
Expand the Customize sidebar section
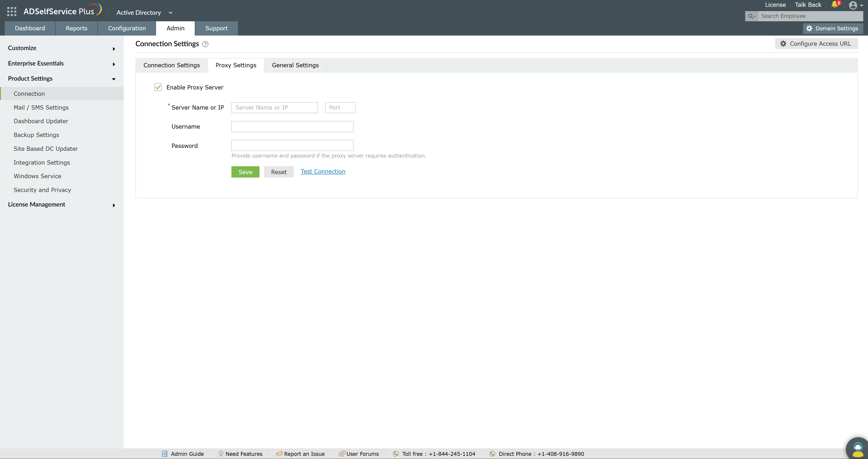tap(62, 48)
